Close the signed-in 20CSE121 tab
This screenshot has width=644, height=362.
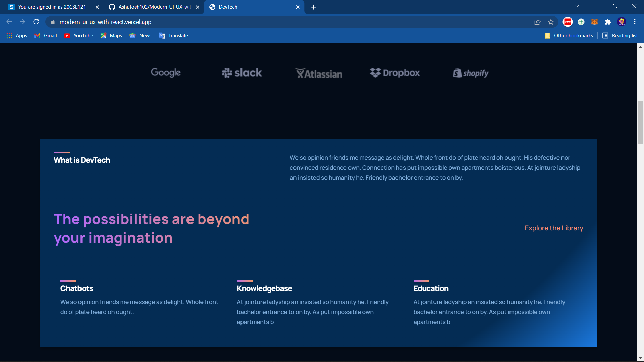pos(97,7)
